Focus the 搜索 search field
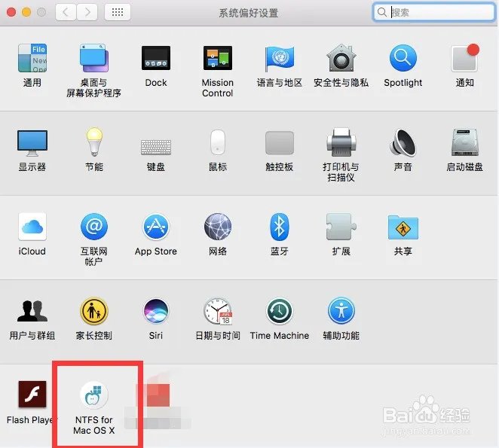 (433, 12)
